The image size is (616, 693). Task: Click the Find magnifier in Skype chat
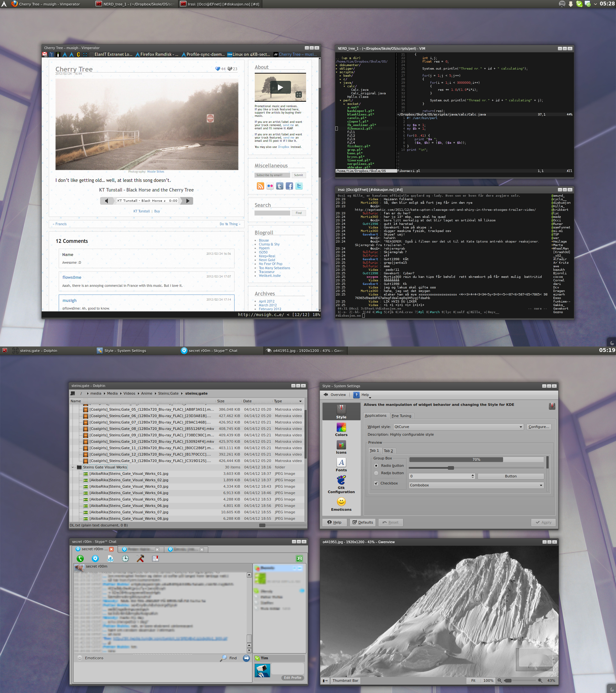click(x=223, y=658)
